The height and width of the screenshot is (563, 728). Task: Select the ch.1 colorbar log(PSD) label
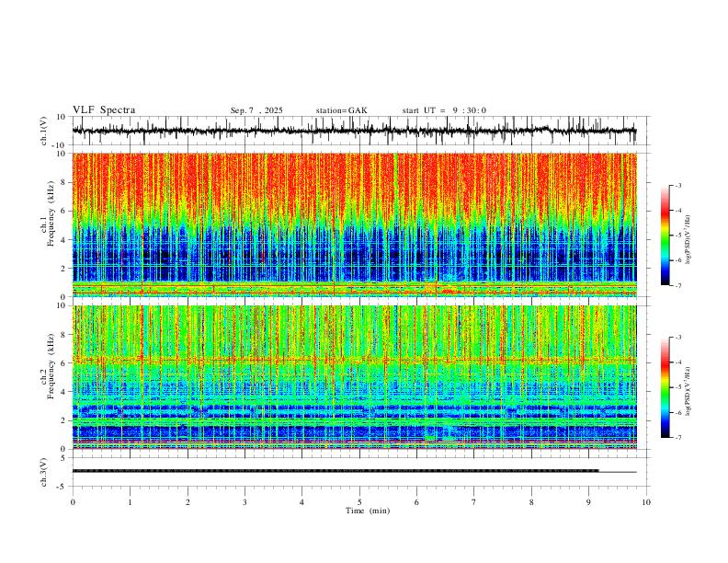(688, 240)
